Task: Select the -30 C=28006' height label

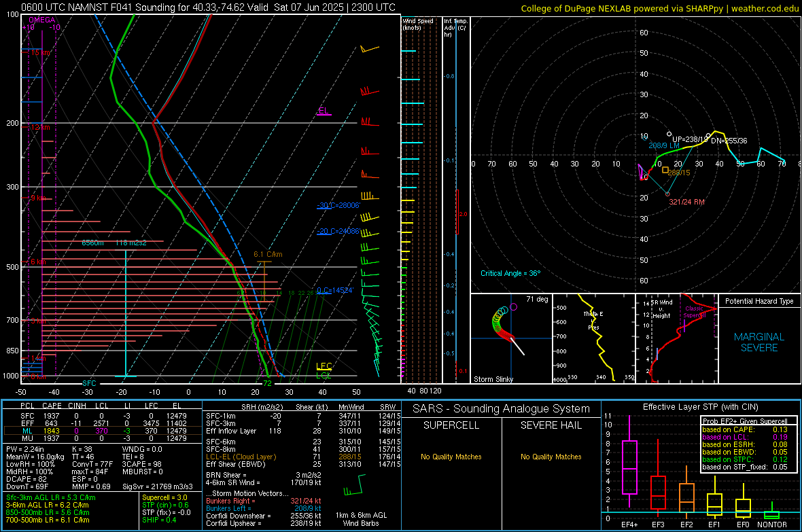Action: point(338,205)
